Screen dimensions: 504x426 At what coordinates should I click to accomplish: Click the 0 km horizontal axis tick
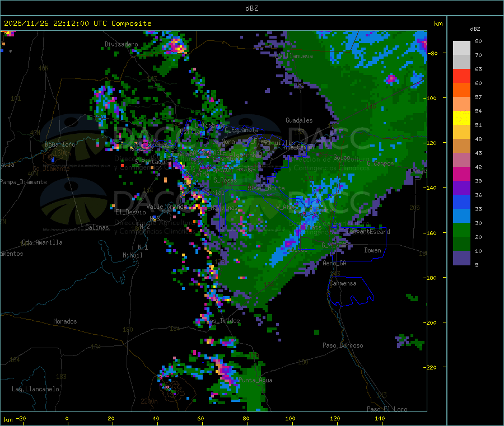[67, 418]
